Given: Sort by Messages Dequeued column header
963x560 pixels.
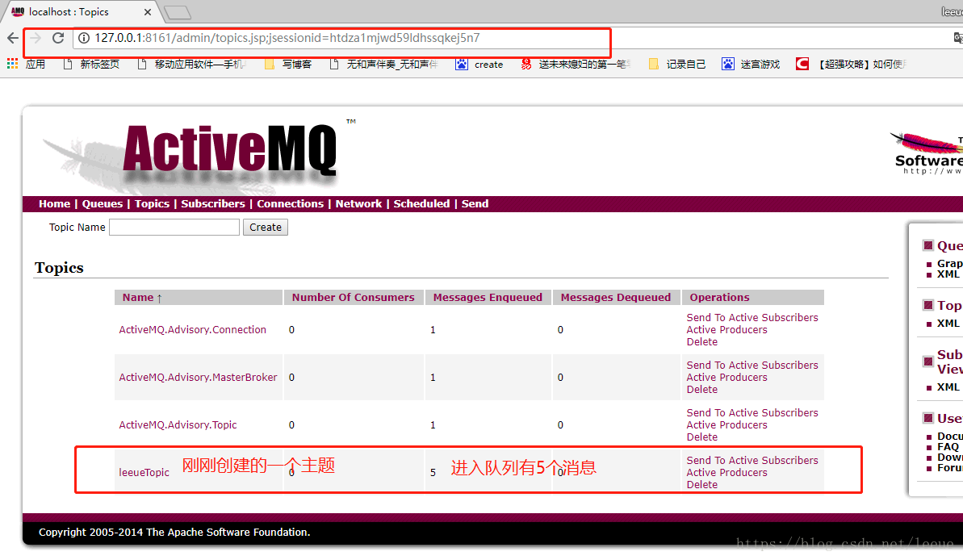Looking at the screenshot, I should [x=615, y=297].
